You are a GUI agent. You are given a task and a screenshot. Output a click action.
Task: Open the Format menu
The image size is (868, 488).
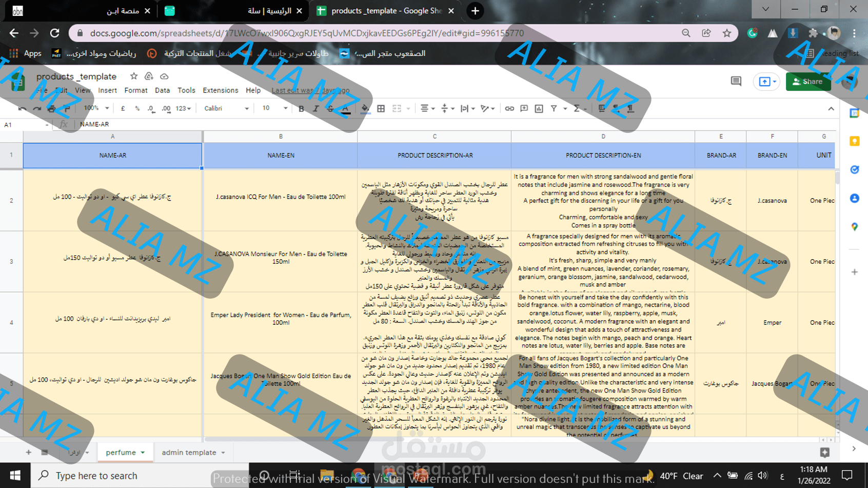tap(135, 90)
